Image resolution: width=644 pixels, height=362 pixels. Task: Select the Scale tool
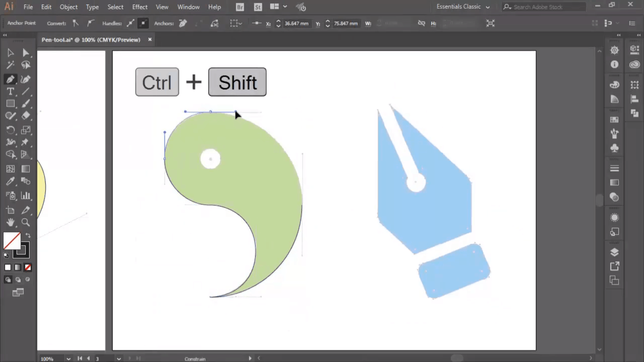[26, 130]
